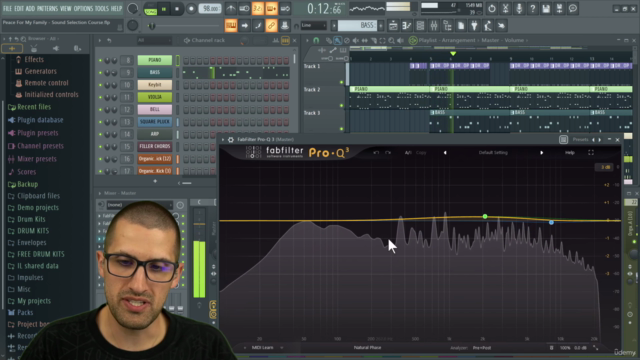
Task: Pause playback with the transport pause button
Action: coord(164,9)
